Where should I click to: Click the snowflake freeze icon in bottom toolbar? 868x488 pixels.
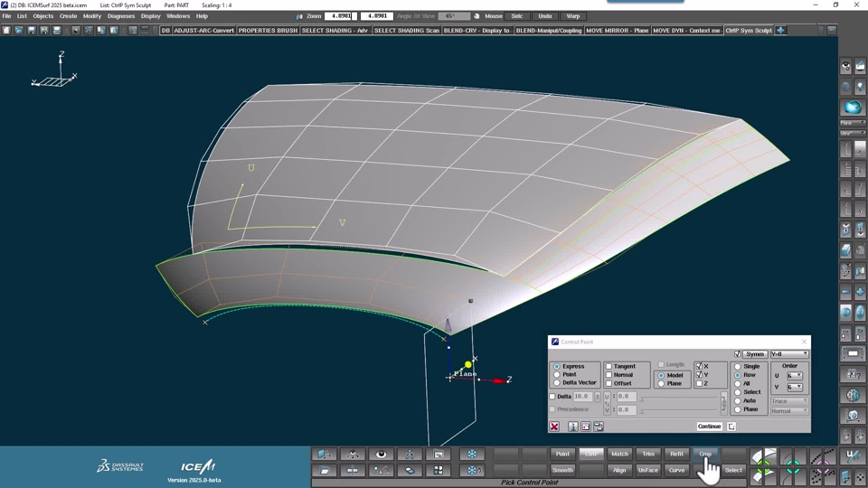pos(472,455)
